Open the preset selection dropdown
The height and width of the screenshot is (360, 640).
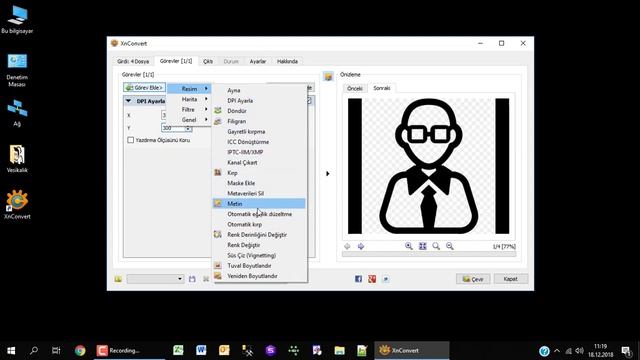click(155, 279)
